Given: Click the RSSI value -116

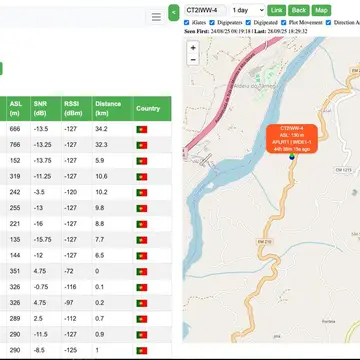Looking at the screenshot, I should point(70,287).
